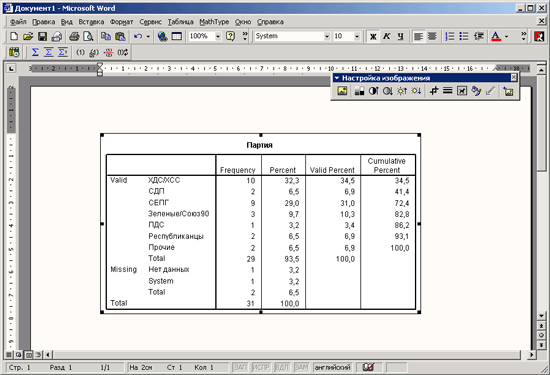Click the first blue Sigma MathType icon
550x375 pixels.
[35, 52]
